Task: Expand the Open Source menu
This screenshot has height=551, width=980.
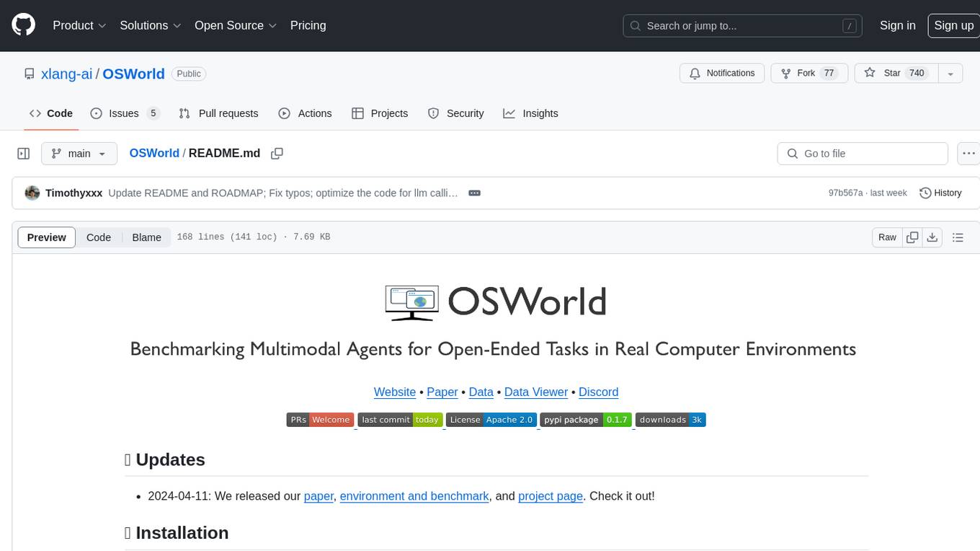Action: coord(236,25)
